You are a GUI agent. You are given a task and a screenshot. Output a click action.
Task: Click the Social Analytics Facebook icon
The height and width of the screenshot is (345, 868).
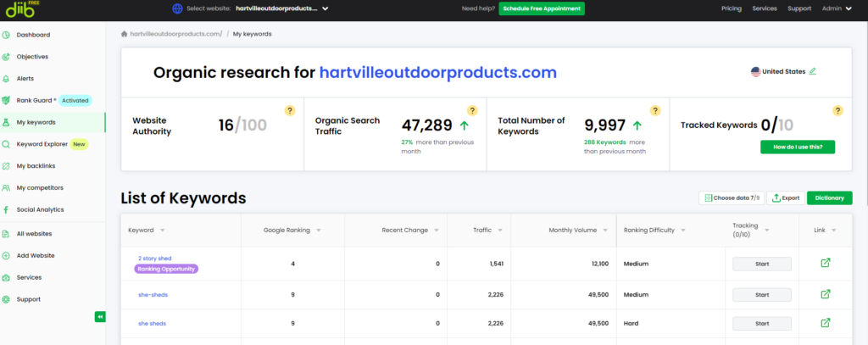(6, 209)
